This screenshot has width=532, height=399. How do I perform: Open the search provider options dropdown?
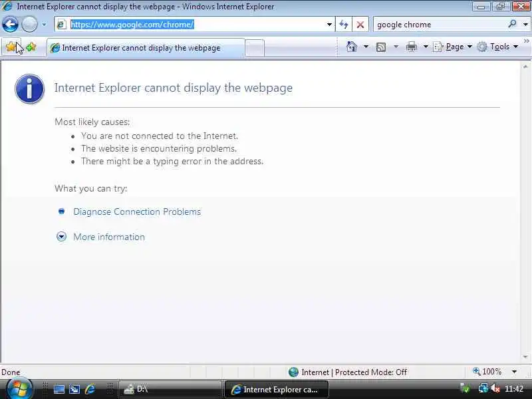point(525,25)
